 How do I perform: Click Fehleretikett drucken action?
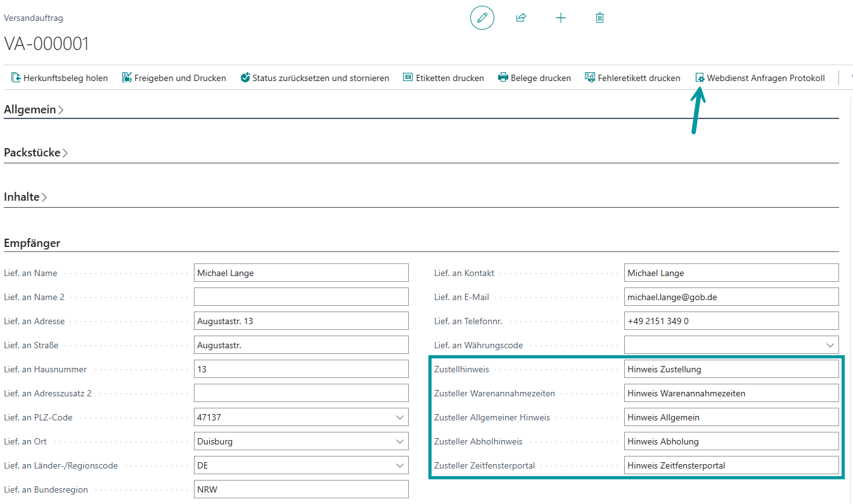632,78
